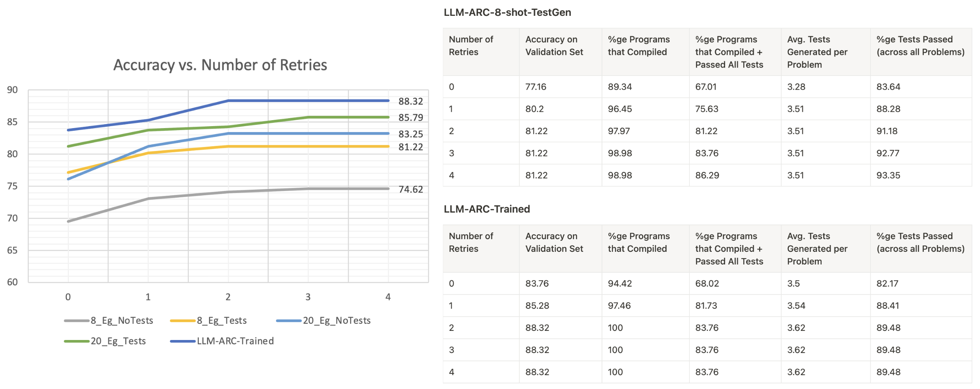
Task: Select the chart title Accuracy vs. Number of Retries
Action: [220, 65]
